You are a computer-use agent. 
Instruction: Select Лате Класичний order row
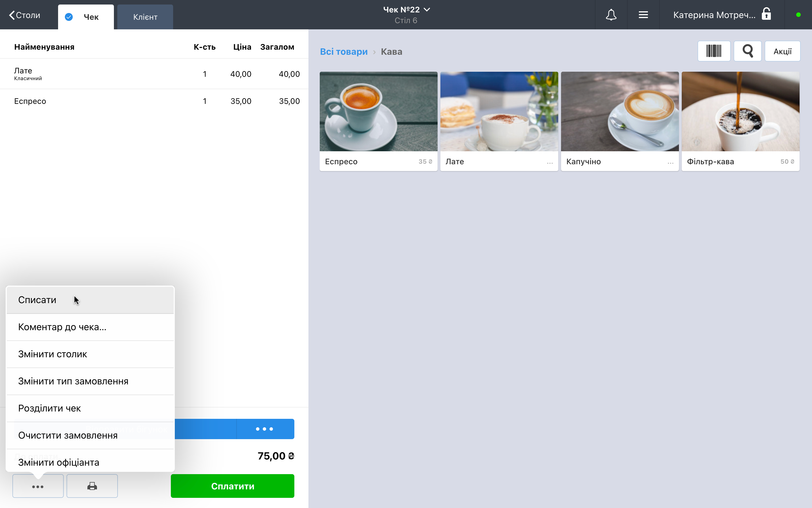pyautogui.click(x=154, y=74)
